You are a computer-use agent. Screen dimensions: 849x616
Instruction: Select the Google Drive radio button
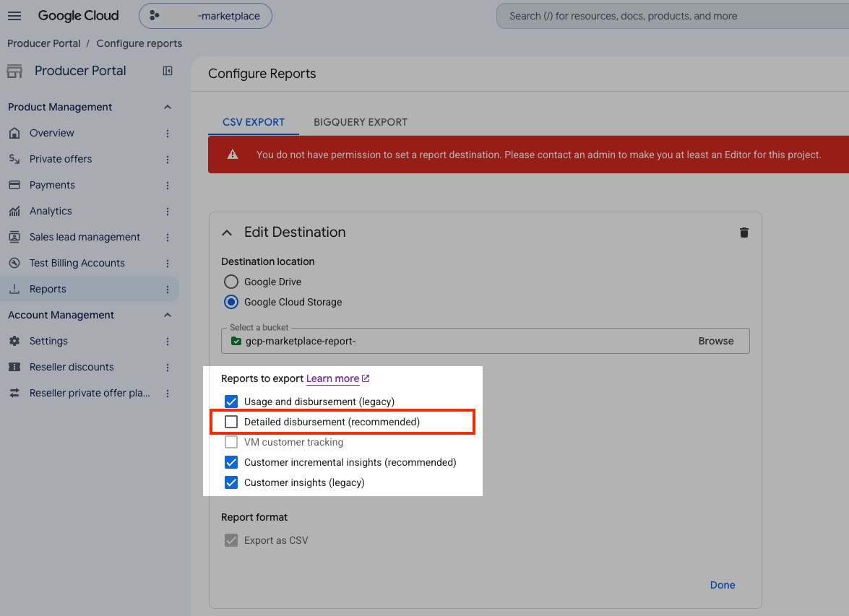coord(231,282)
